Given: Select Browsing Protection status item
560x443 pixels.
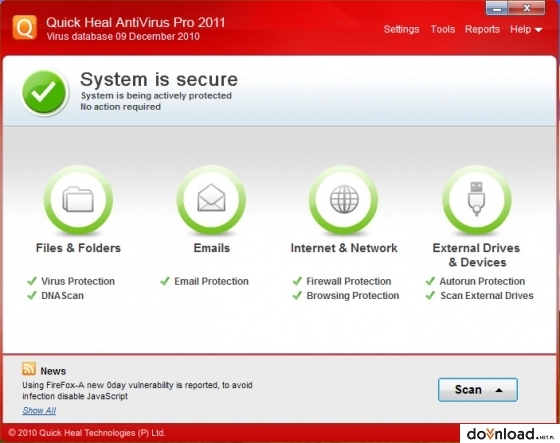Looking at the screenshot, I should tap(346, 295).
